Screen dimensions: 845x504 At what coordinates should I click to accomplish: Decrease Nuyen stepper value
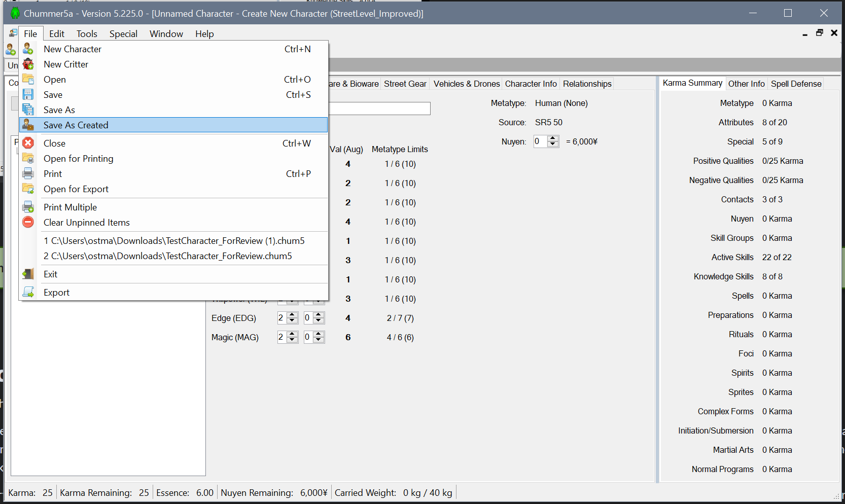[x=553, y=145]
